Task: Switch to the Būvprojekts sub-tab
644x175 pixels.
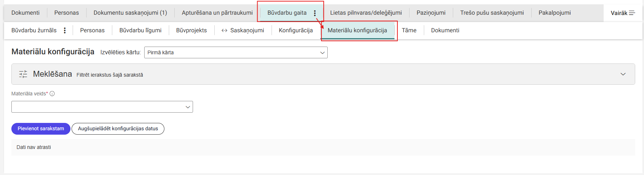Action: [x=191, y=30]
